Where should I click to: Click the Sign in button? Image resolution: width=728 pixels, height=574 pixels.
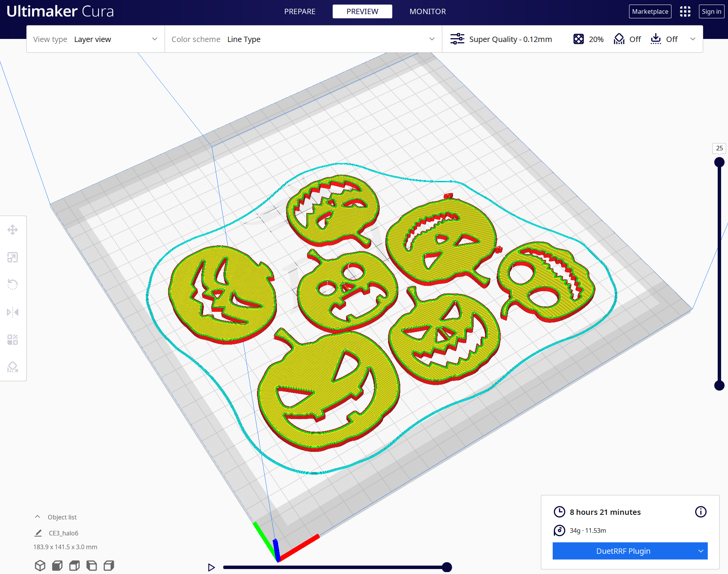(x=712, y=11)
